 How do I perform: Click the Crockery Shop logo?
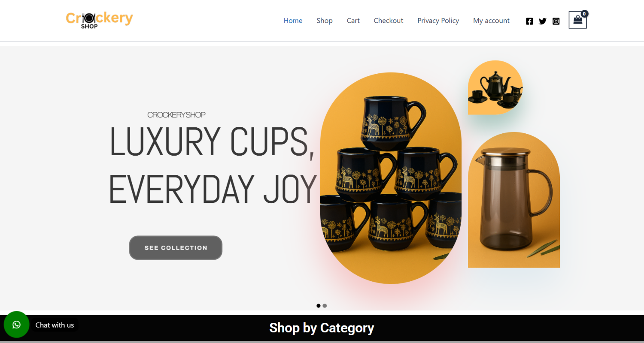point(99,20)
